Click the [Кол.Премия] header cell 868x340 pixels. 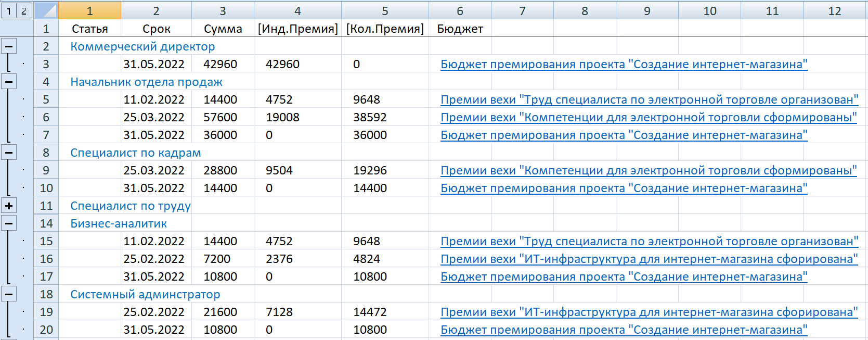coord(385,29)
